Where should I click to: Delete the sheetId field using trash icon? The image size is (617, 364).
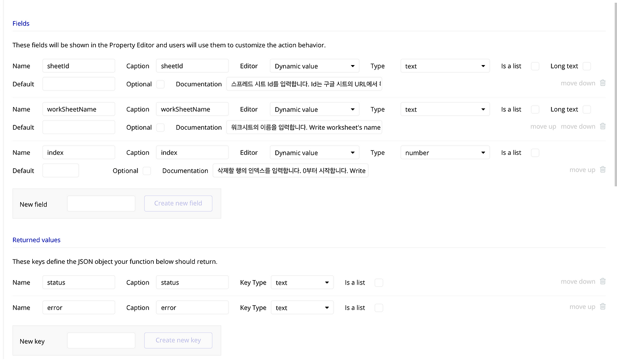(603, 83)
